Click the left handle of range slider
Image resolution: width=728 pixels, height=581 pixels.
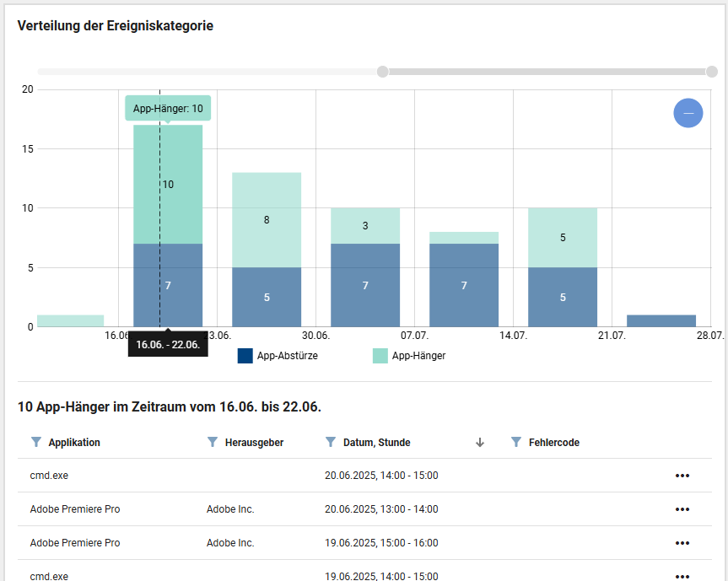click(x=382, y=72)
